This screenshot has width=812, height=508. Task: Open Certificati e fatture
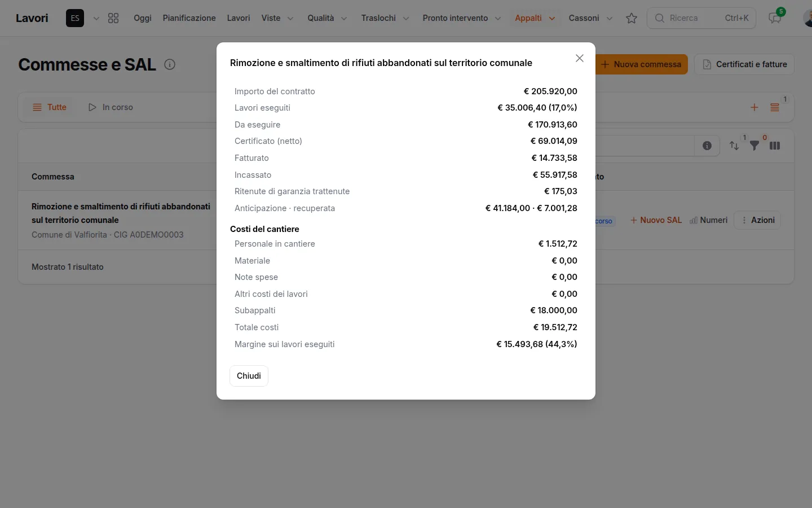tap(744, 64)
